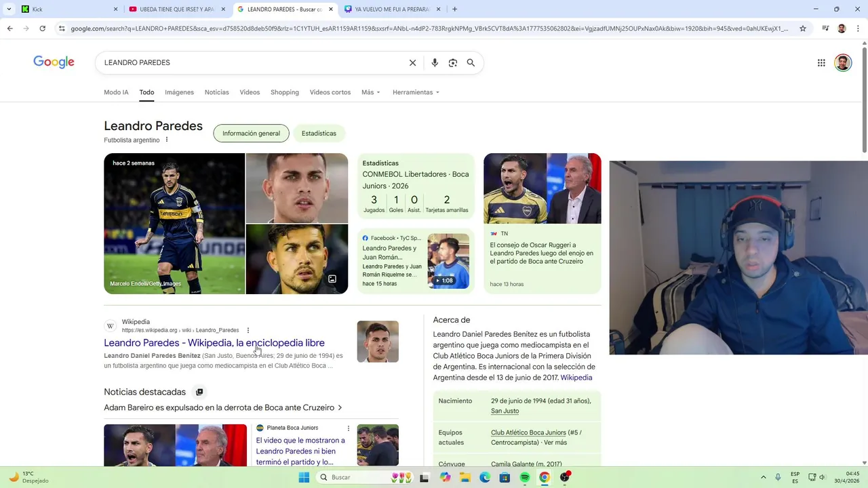The width and height of the screenshot is (868, 488).
Task: Open the CONMEBOL Libertadores statistics card
Action: coord(416,186)
